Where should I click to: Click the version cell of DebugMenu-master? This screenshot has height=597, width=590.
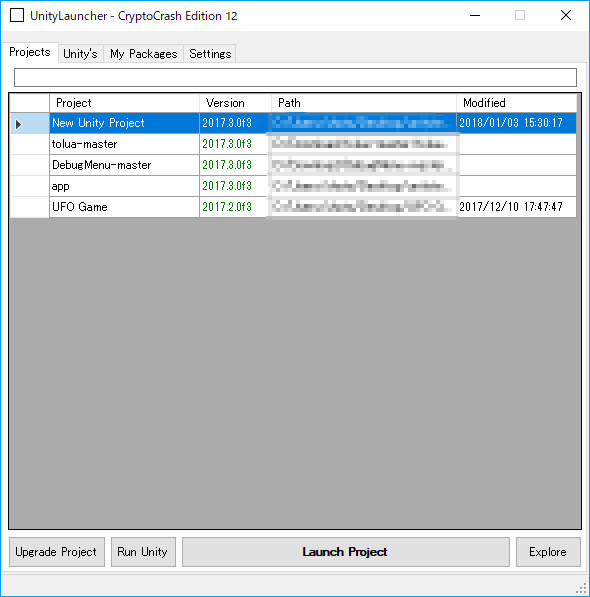coord(235,165)
